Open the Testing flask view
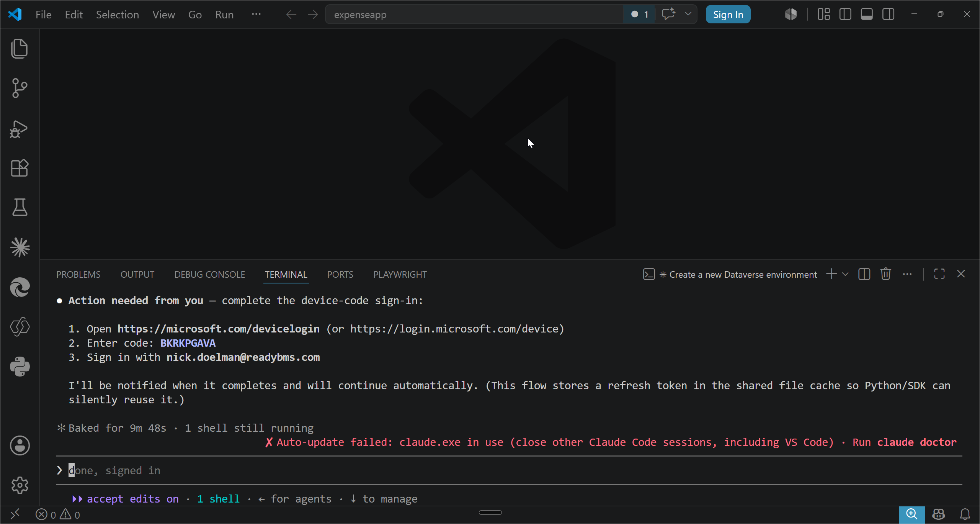Screen dimensions: 980x524 pos(20,207)
